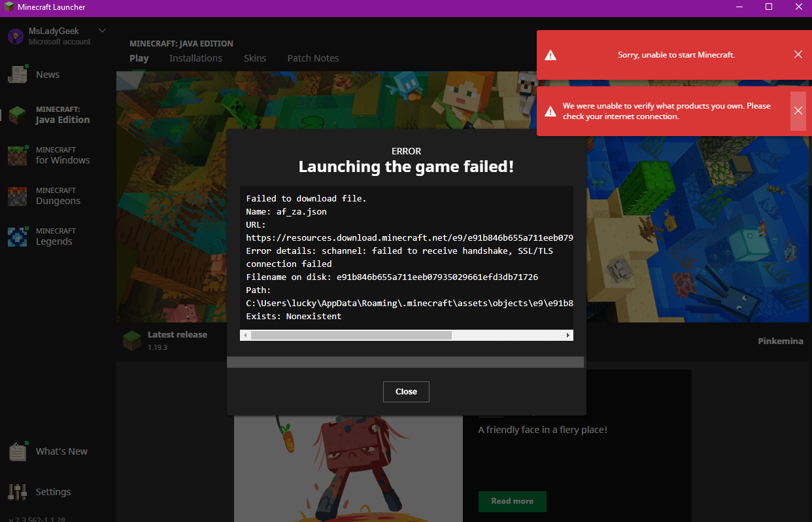Viewport: 812px width, 522px height.
Task: Expand the account dropdown chevron
Action: click(102, 31)
